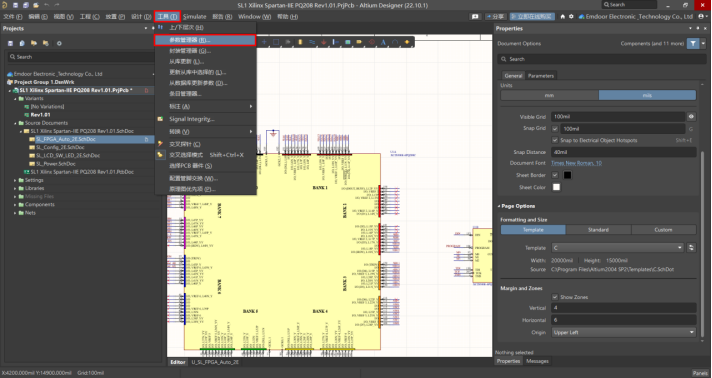Click the Projects panel gear settings icon
Viewport: 712px width, 378px height.
point(59,43)
